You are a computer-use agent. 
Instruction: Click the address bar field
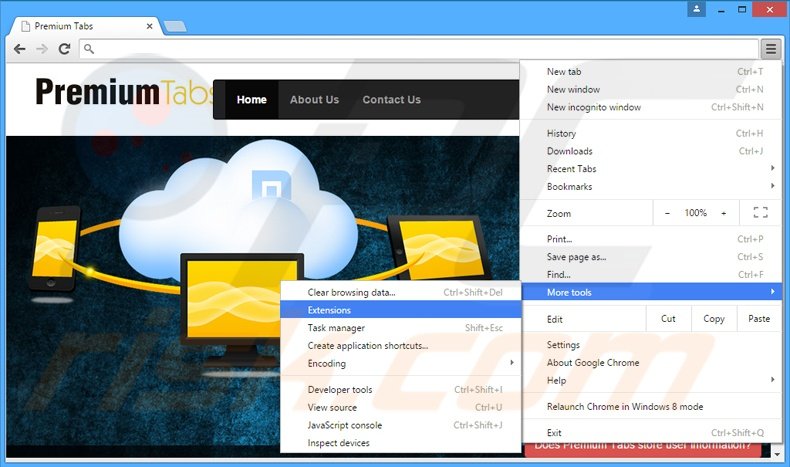point(419,49)
